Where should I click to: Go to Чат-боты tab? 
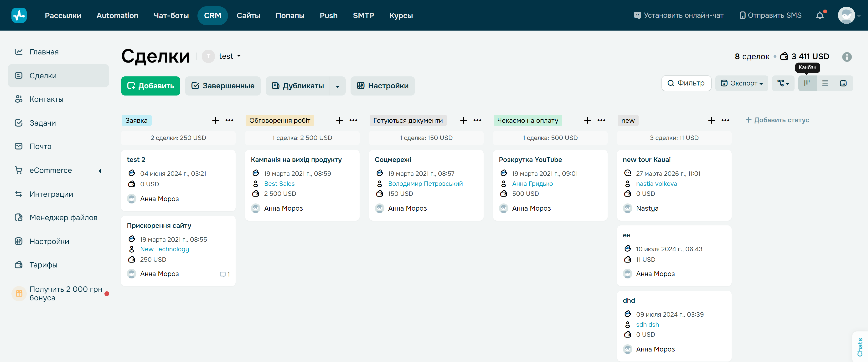[x=171, y=16]
